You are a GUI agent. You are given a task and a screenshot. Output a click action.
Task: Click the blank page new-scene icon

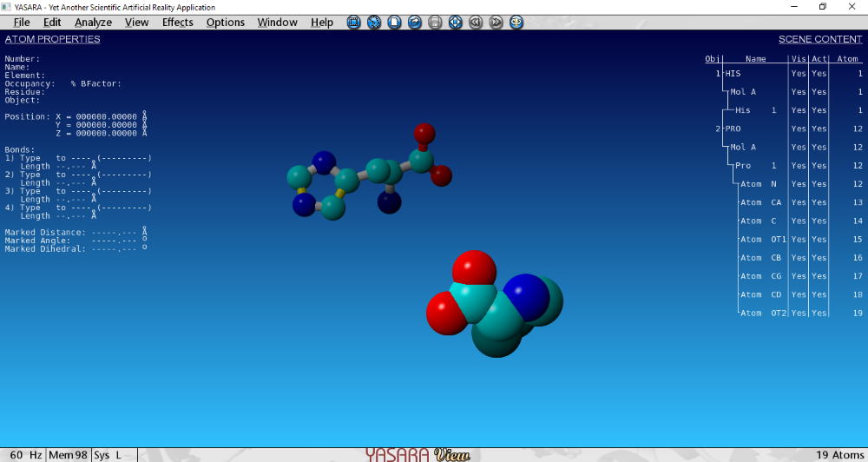tap(394, 23)
